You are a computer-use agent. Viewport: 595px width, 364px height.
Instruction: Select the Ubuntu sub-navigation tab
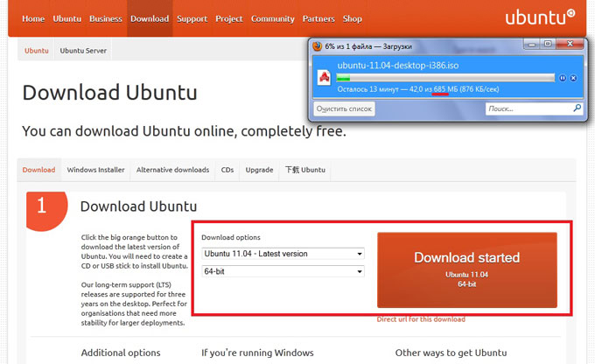point(37,51)
